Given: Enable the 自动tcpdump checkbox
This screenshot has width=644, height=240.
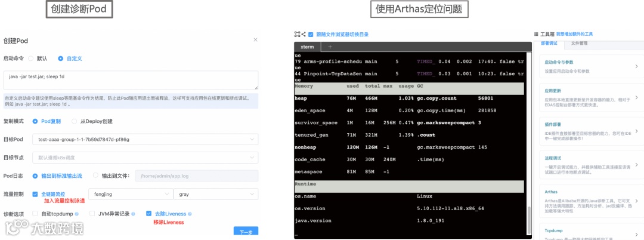Looking at the screenshot, I should coord(35,214).
